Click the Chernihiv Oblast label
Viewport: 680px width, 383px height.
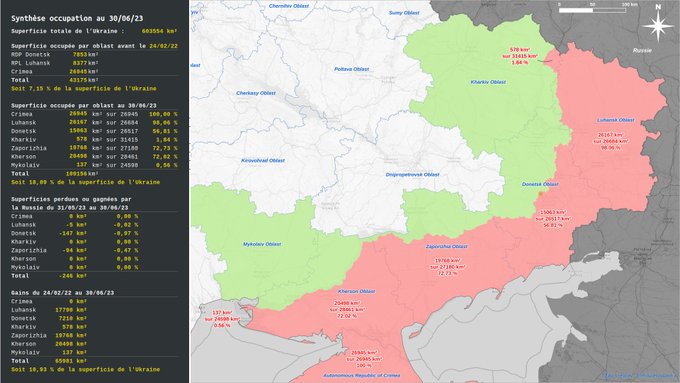(x=289, y=6)
